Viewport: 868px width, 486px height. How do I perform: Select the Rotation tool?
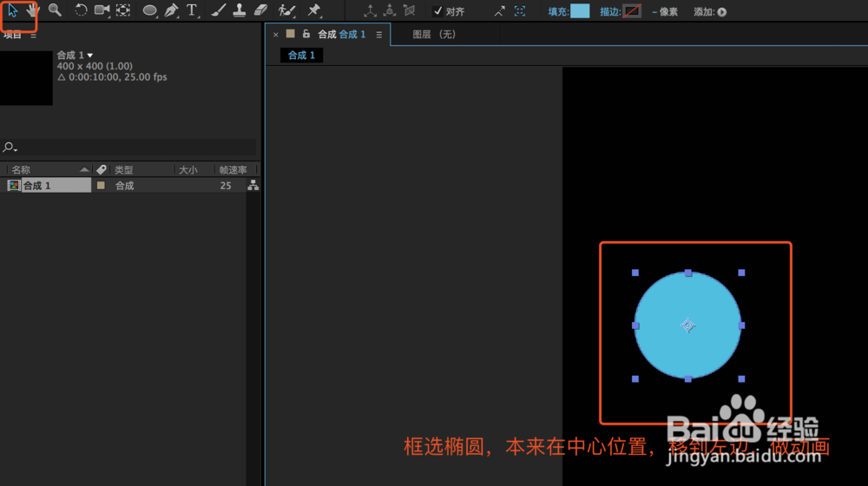point(81,10)
